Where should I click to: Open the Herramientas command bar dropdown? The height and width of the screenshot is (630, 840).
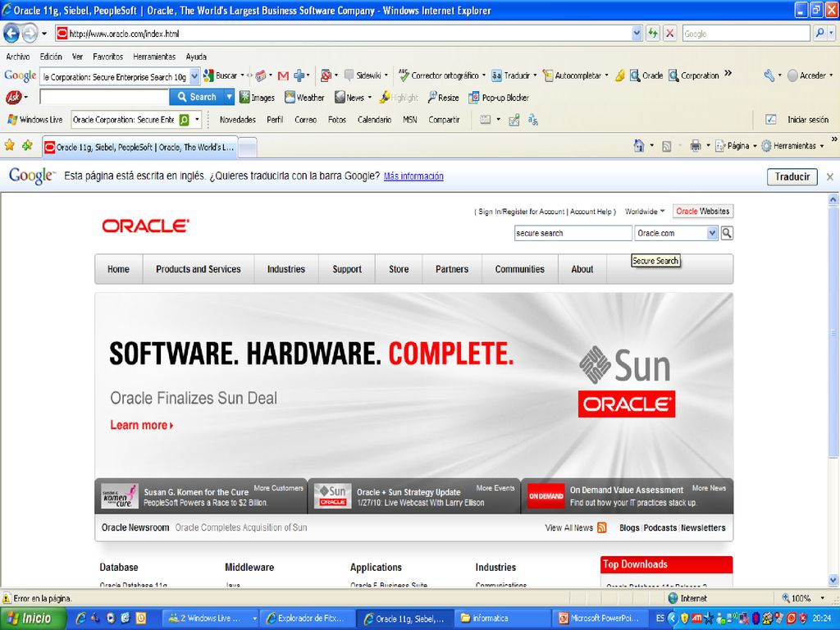point(793,146)
